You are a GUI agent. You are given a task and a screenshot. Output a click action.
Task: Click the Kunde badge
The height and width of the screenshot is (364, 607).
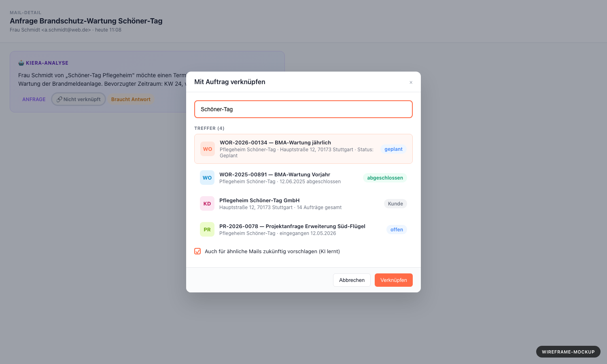coord(395,204)
